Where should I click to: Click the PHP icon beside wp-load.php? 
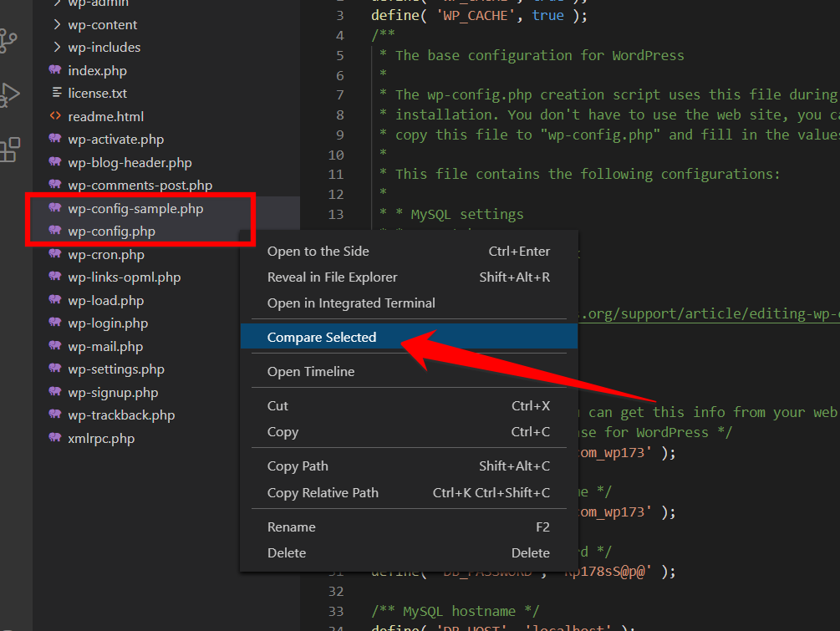(54, 299)
